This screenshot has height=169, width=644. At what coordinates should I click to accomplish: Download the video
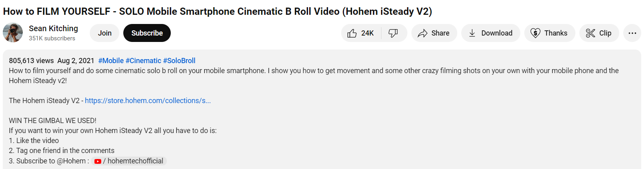tap(491, 33)
